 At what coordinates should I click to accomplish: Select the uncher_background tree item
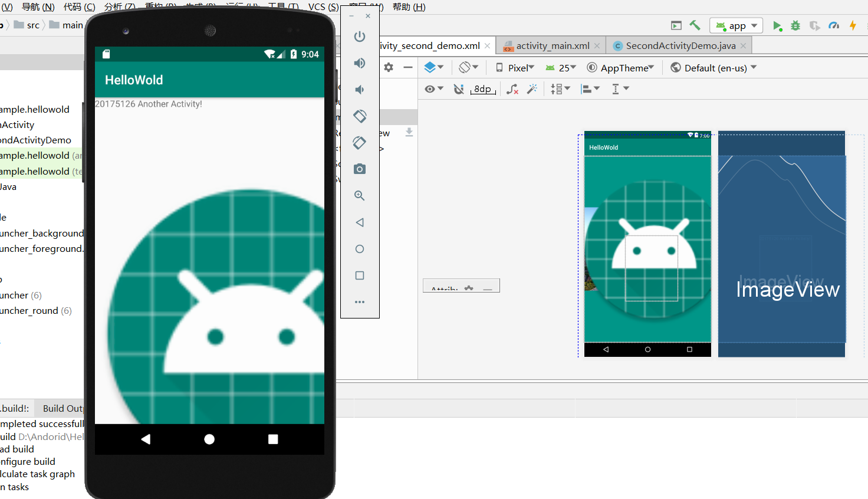pyautogui.click(x=42, y=234)
